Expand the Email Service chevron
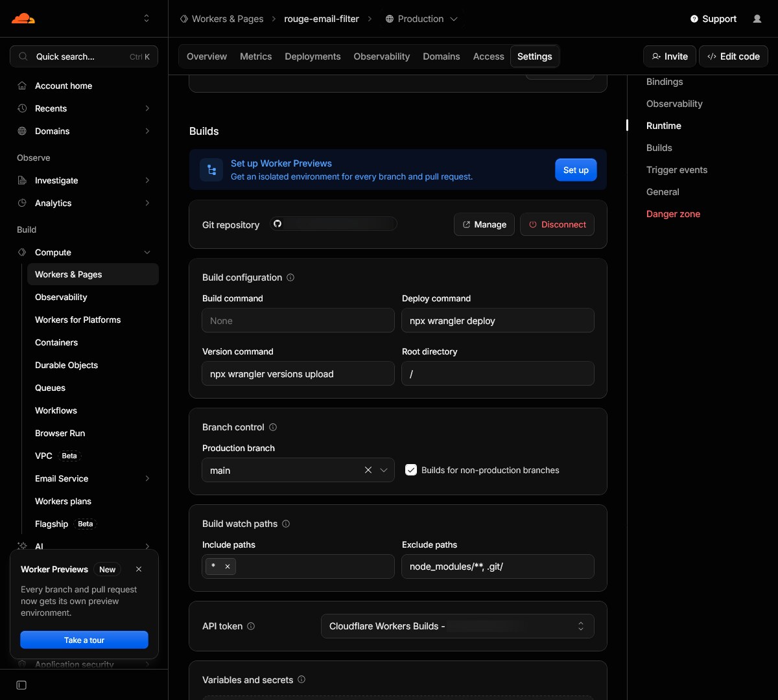 click(x=147, y=478)
